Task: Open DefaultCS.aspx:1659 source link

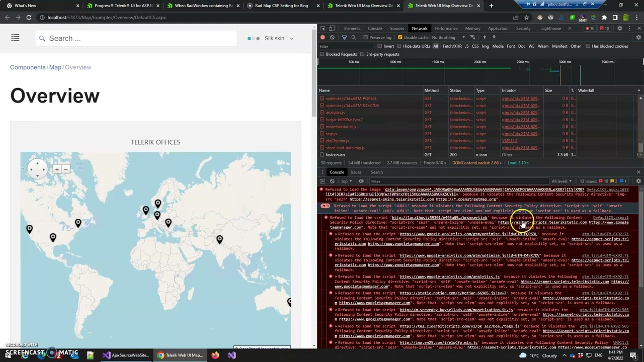Action: click(607, 190)
